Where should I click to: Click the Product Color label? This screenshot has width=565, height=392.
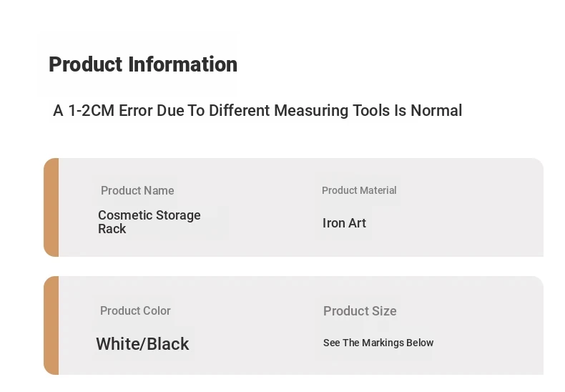(135, 310)
